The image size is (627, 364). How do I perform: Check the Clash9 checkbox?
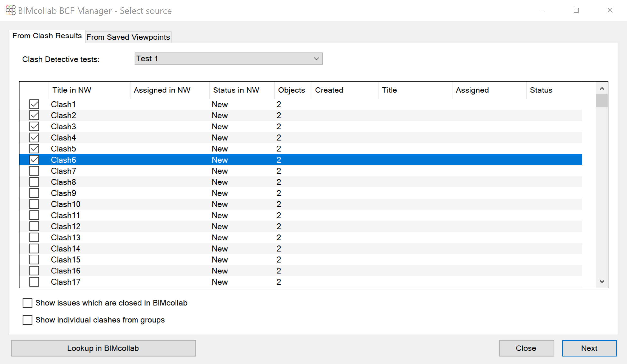34,193
